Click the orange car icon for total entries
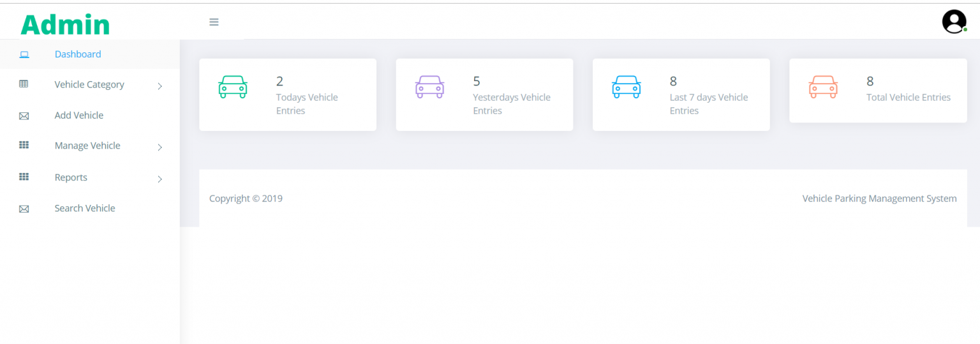Viewport: 980px width, 344px height. 823,86
